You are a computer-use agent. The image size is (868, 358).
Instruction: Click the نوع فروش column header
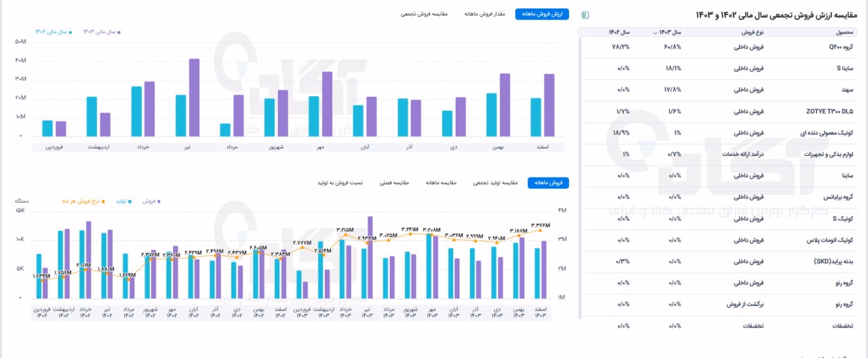tap(752, 32)
